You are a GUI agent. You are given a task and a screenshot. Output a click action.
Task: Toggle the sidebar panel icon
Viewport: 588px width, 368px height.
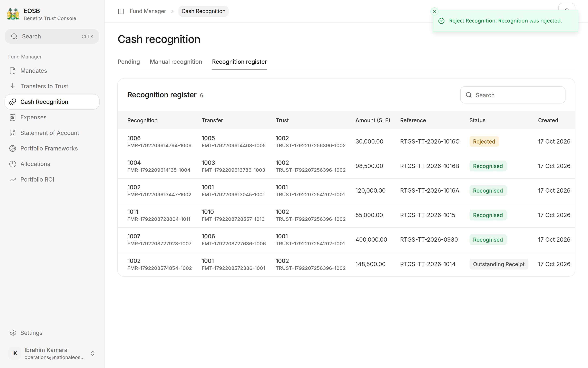[121, 11]
